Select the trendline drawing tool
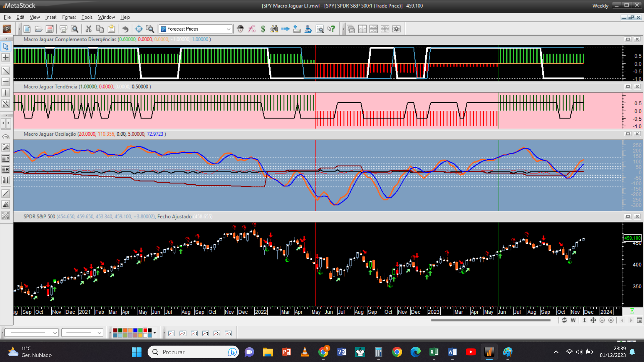The height and width of the screenshot is (362, 644). [6, 71]
